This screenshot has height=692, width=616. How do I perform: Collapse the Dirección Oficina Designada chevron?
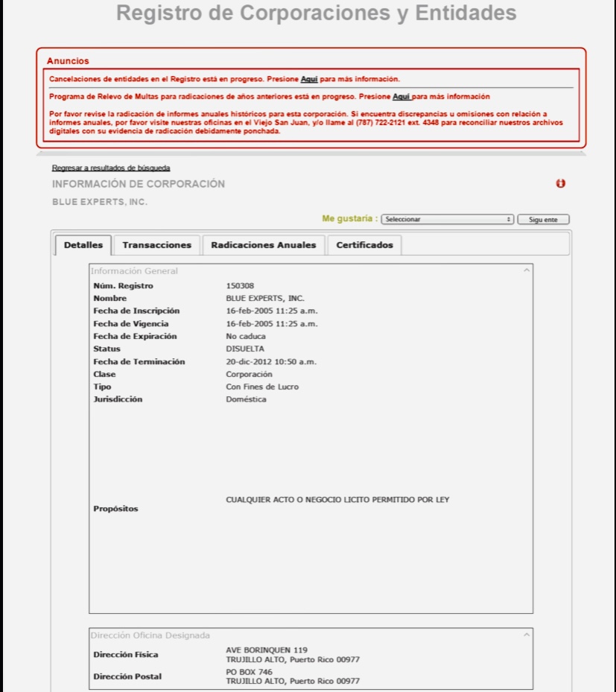527,635
